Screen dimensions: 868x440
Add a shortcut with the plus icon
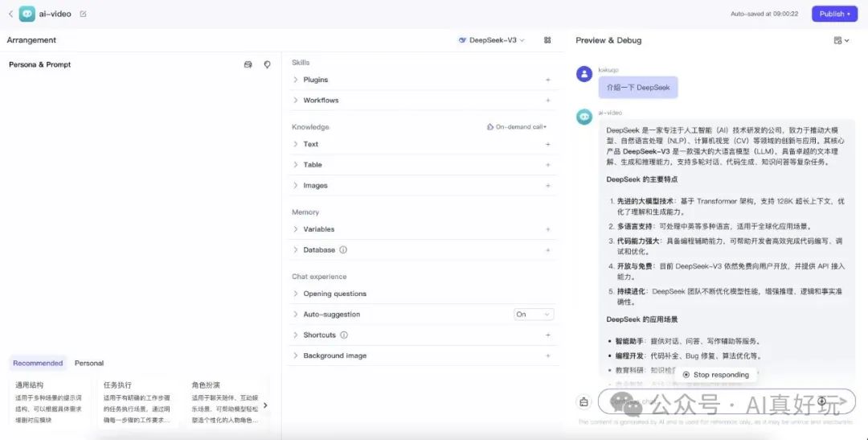pyautogui.click(x=548, y=335)
